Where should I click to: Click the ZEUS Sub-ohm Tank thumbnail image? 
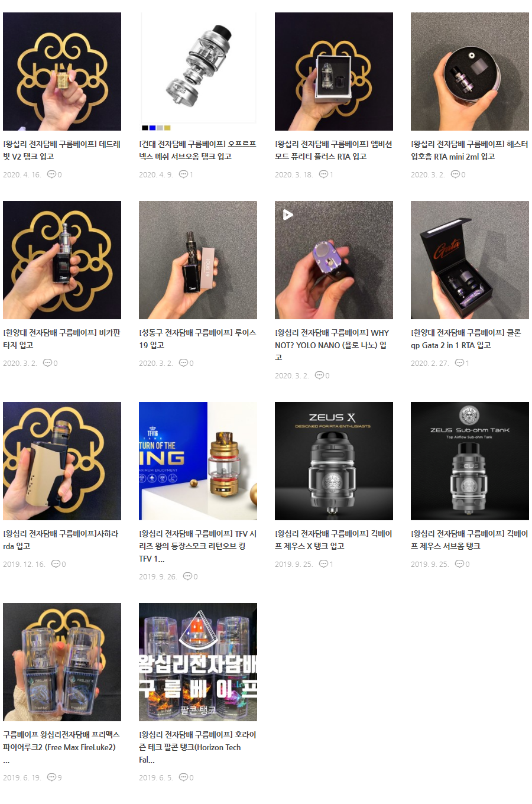tap(470, 461)
